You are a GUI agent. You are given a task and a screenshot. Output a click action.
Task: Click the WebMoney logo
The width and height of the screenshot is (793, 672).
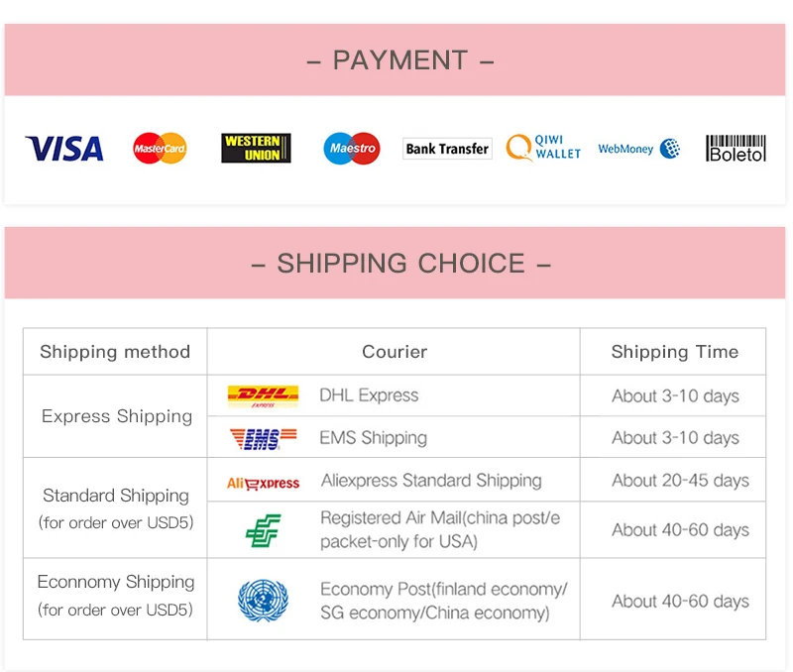[639, 149]
